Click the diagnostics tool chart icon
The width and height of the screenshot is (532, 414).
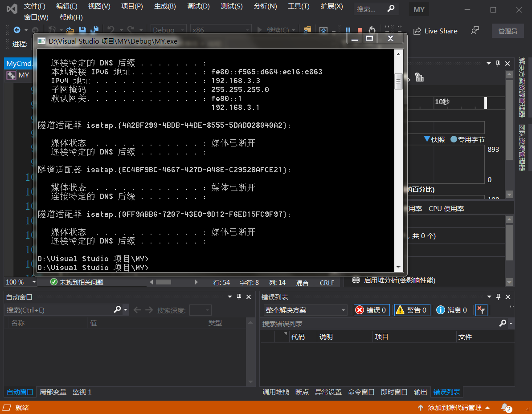419,77
